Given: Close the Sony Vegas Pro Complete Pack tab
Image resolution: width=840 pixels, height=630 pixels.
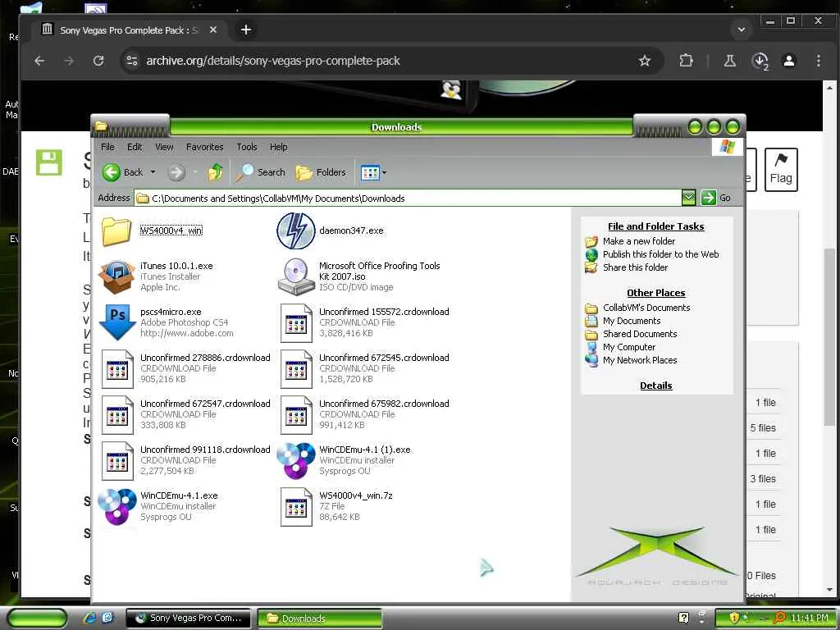Looking at the screenshot, I should (x=213, y=30).
